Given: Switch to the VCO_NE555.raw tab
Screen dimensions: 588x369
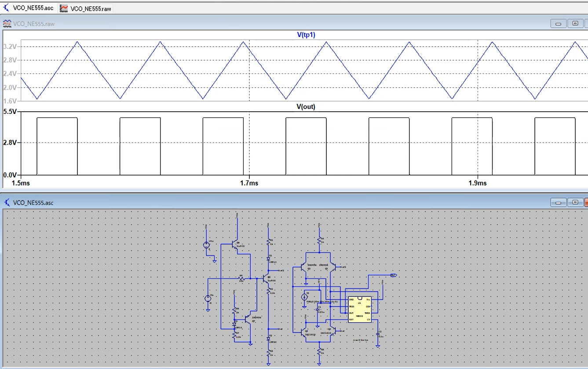Looking at the screenshot, I should [86, 8].
